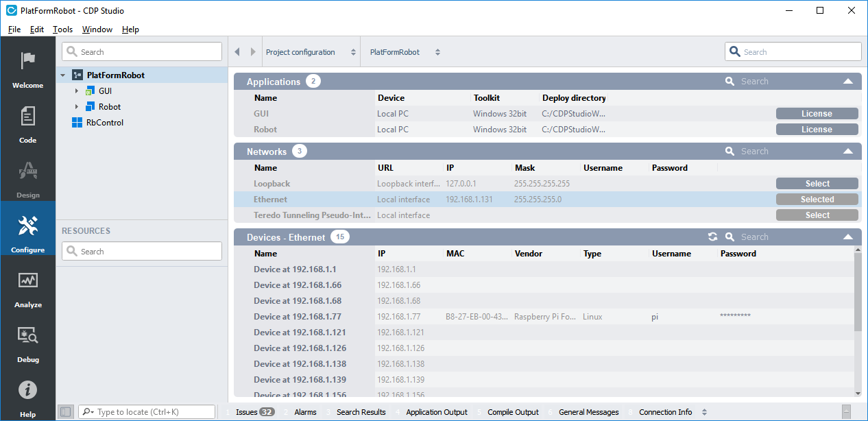Open the Help info icon
Image resolution: width=868 pixels, height=421 pixels.
(x=27, y=390)
